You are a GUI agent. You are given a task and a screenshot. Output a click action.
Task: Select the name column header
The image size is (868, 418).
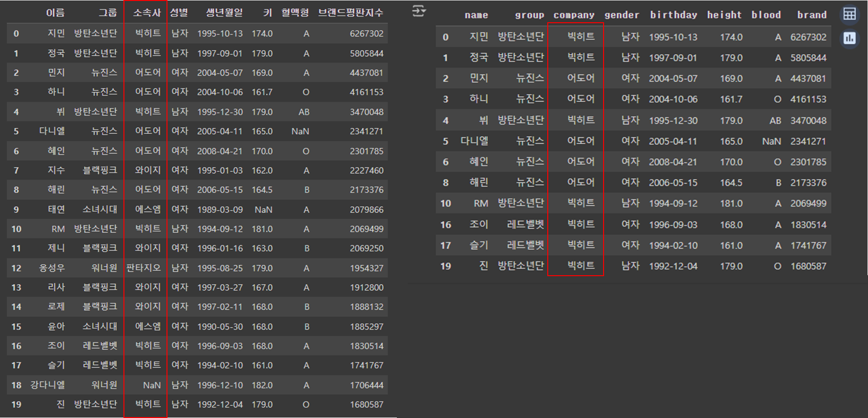pos(476,15)
